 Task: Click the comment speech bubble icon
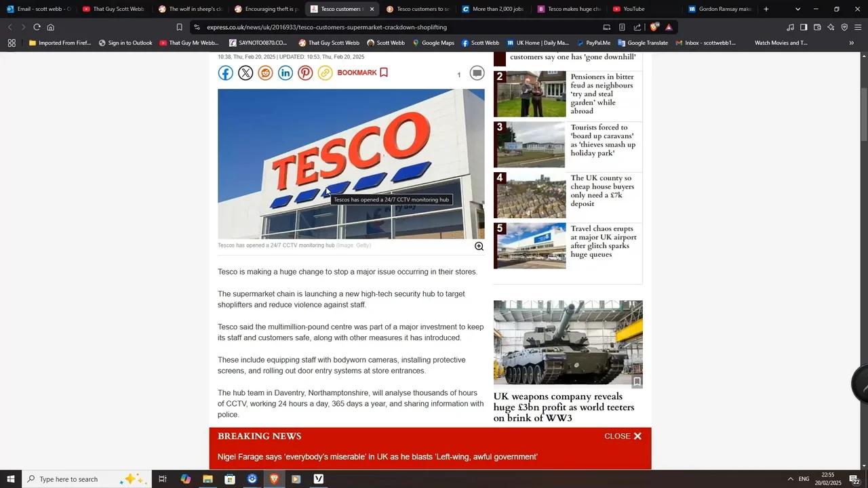tap(477, 73)
